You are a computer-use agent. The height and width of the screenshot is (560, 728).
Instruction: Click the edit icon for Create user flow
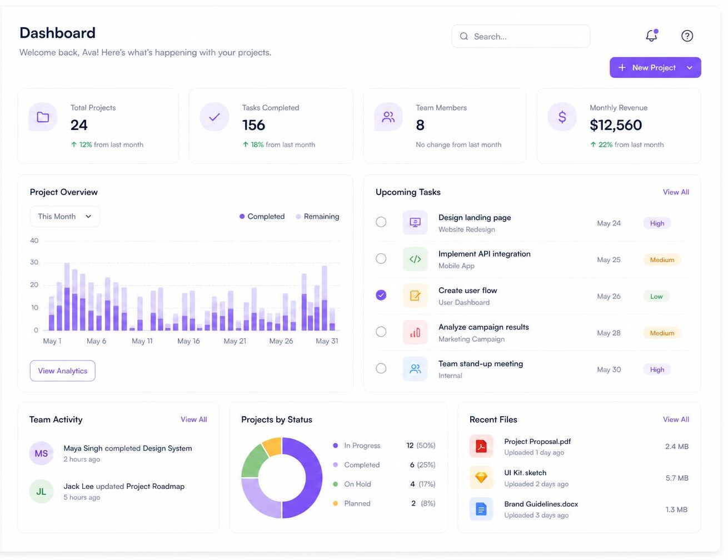415,296
